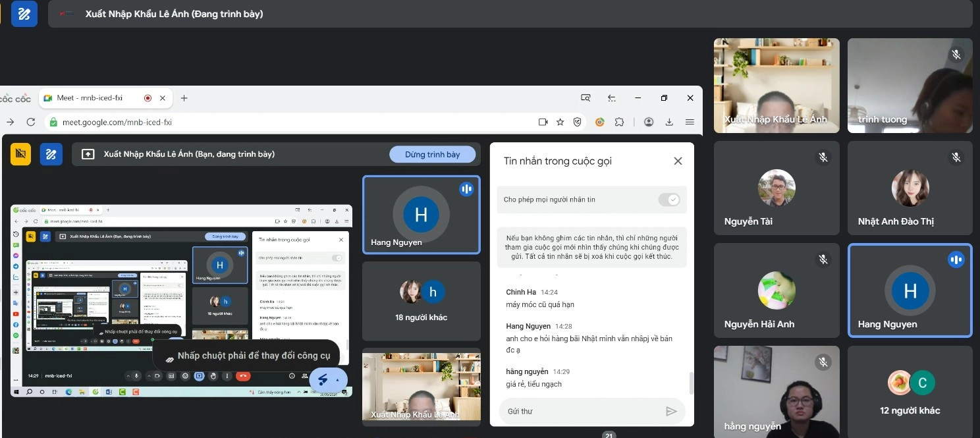Click the blue annotation pen icon at top-left
The height and width of the screenshot is (438, 980).
24,14
